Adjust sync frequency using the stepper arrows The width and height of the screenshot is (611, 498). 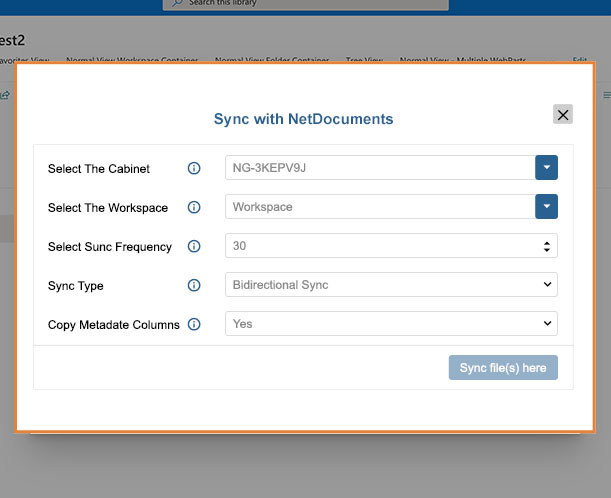point(547,246)
